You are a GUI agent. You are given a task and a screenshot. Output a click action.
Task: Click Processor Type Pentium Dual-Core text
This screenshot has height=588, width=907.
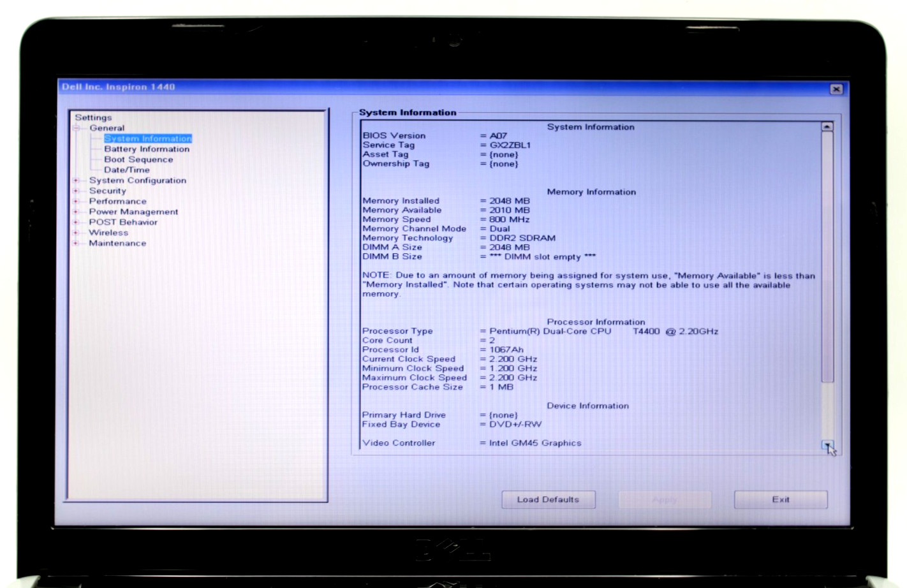pyautogui.click(x=603, y=331)
